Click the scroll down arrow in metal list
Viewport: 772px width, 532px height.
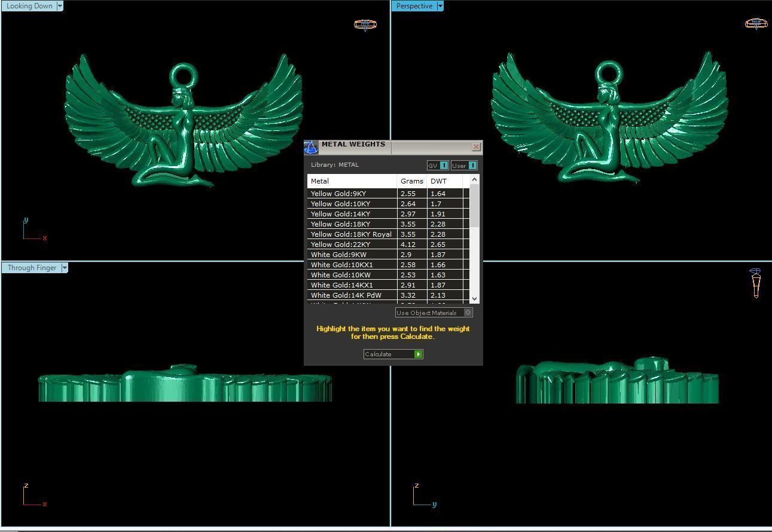[474, 298]
